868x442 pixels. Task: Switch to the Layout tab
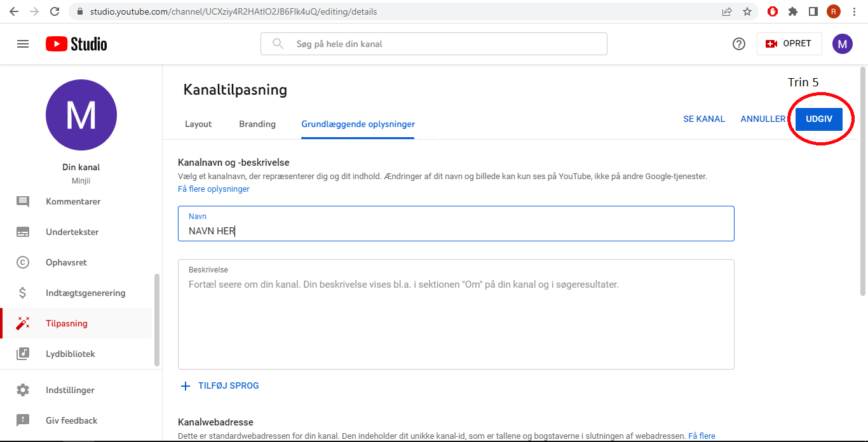(x=198, y=124)
